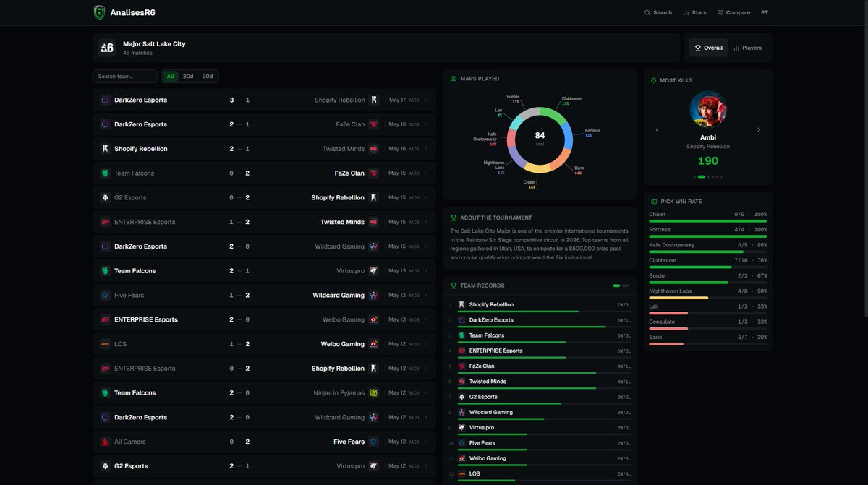This screenshot has width=868, height=485.
Task: Switch to first Team Records page pill
Action: point(616,286)
